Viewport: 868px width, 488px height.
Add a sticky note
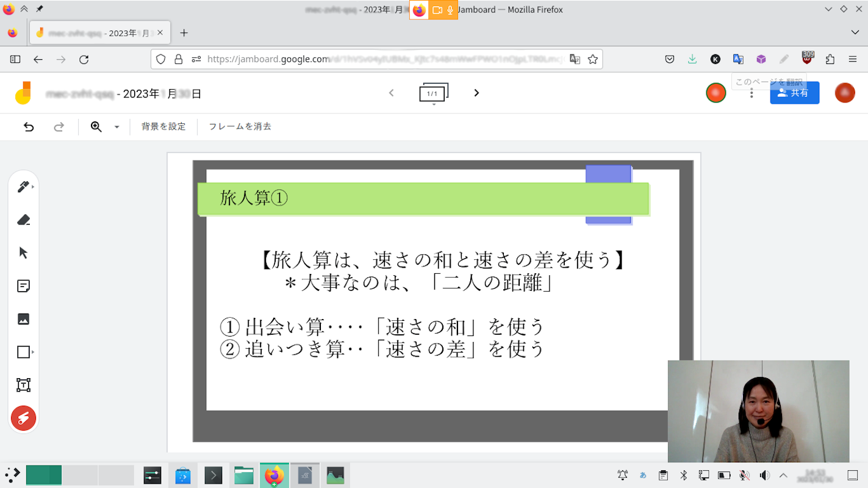(x=23, y=285)
